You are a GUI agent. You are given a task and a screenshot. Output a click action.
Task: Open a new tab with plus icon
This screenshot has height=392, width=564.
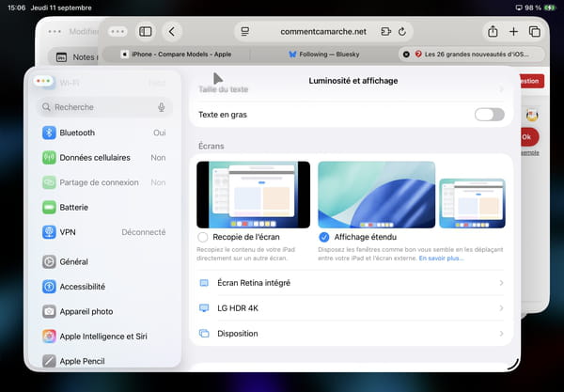[513, 31]
